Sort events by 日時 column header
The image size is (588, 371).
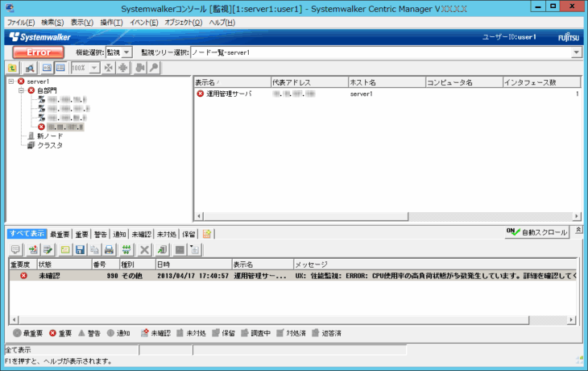193,265
